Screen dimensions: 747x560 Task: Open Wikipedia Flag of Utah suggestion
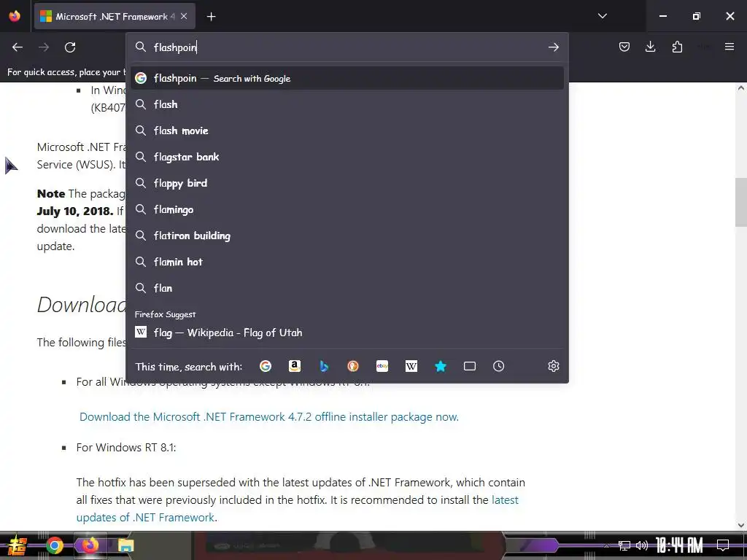pyautogui.click(x=347, y=332)
